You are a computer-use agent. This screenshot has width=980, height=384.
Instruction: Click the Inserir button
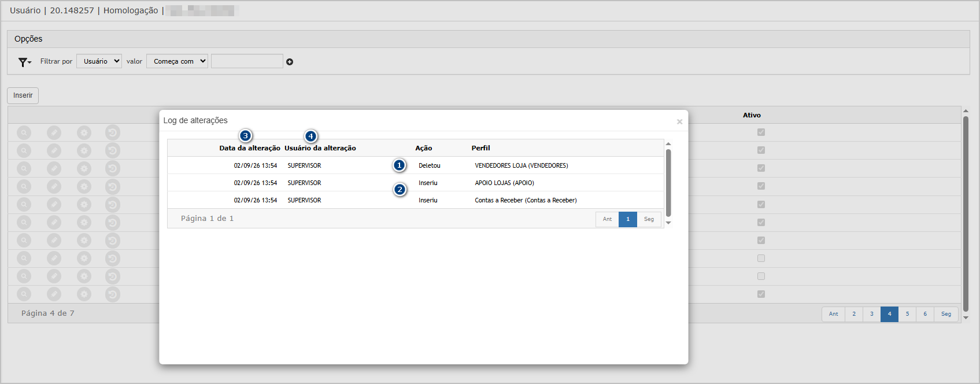23,95
